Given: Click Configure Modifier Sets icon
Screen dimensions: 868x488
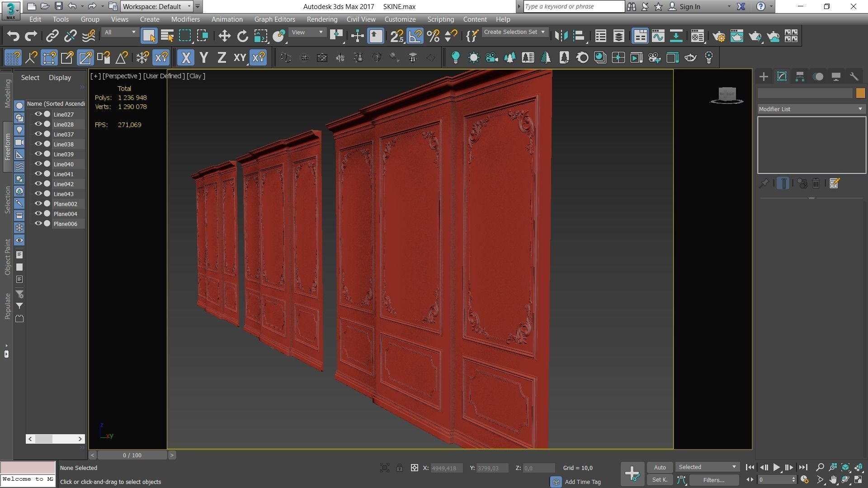Looking at the screenshot, I should pos(835,183).
